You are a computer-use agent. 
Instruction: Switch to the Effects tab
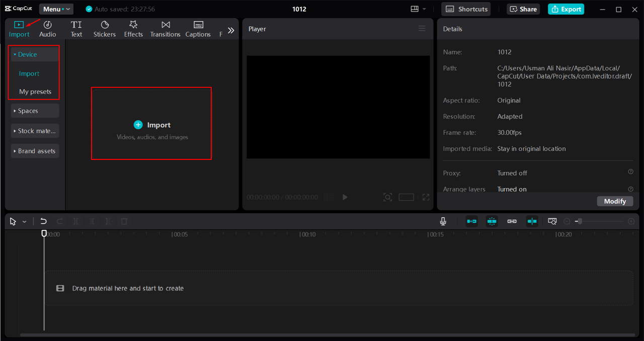tap(133, 29)
